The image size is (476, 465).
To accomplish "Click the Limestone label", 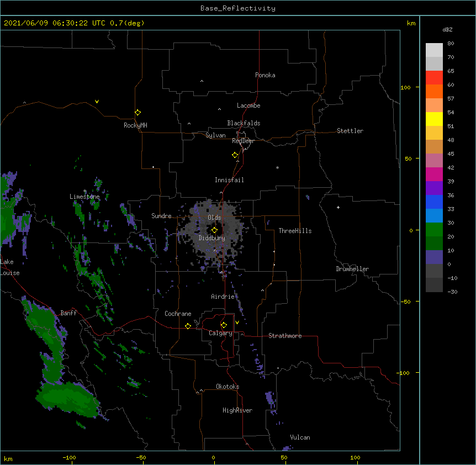I will 84,197.
